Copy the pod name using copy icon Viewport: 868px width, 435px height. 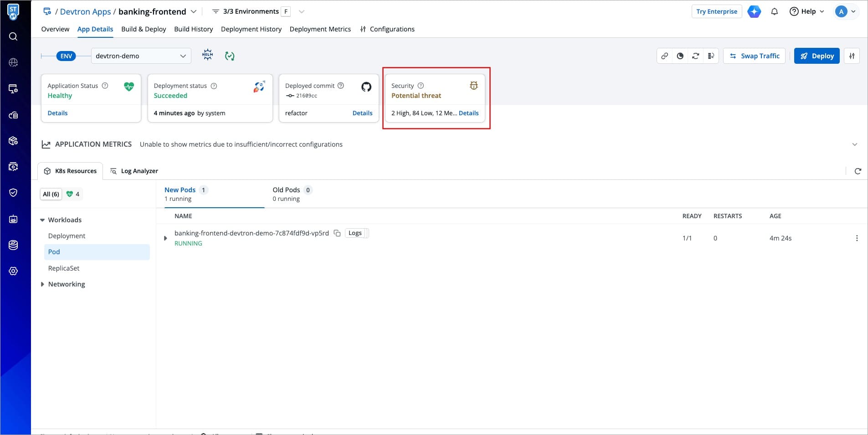(x=337, y=233)
